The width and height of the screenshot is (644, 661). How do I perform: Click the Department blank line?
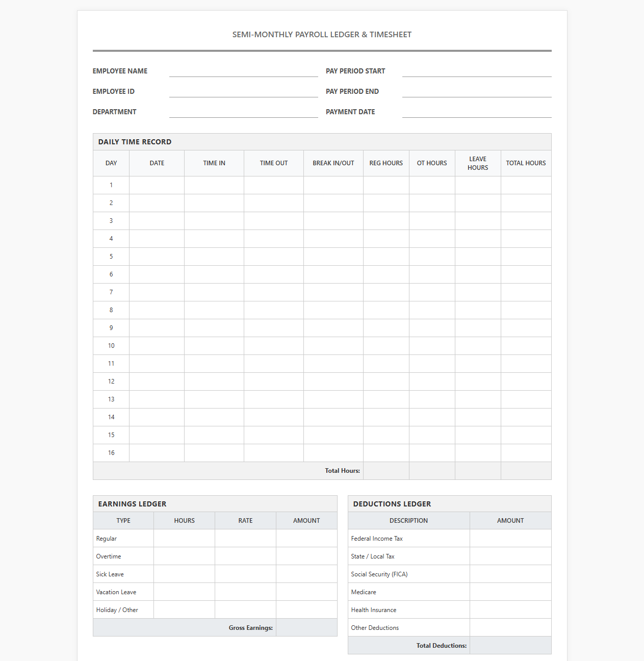(243, 112)
